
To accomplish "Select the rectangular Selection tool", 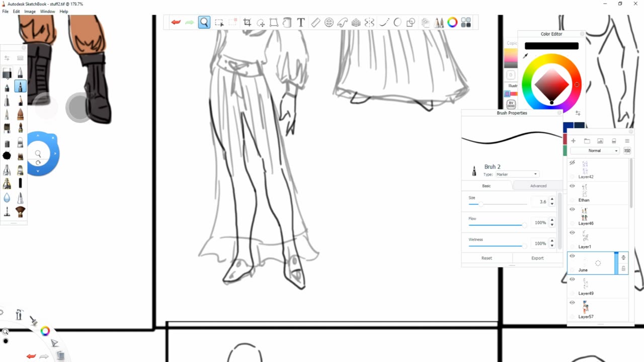I will 219,22.
